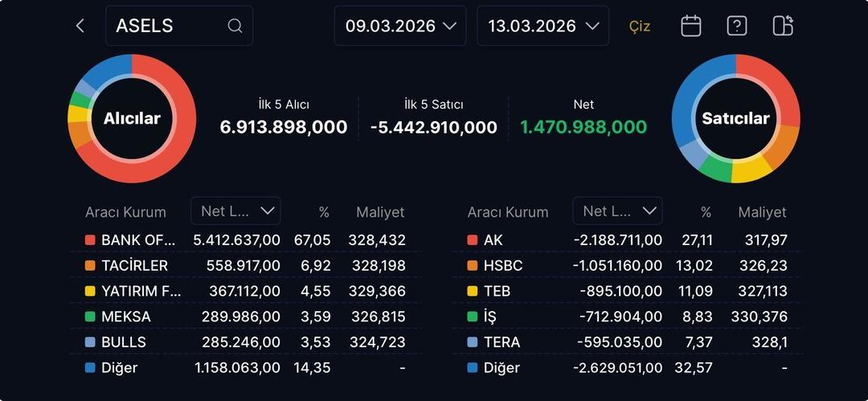This screenshot has height=401, width=868.
Task: Go back using the left arrow icon
Action: click(x=80, y=26)
